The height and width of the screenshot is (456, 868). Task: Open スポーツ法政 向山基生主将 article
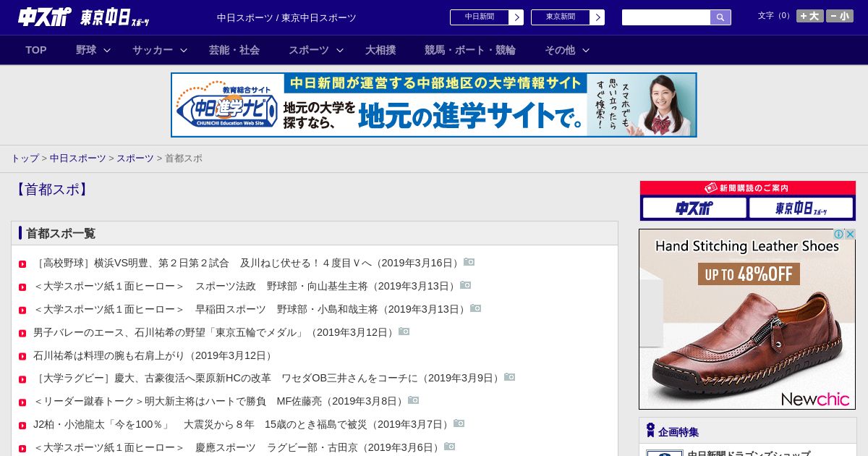point(246,286)
